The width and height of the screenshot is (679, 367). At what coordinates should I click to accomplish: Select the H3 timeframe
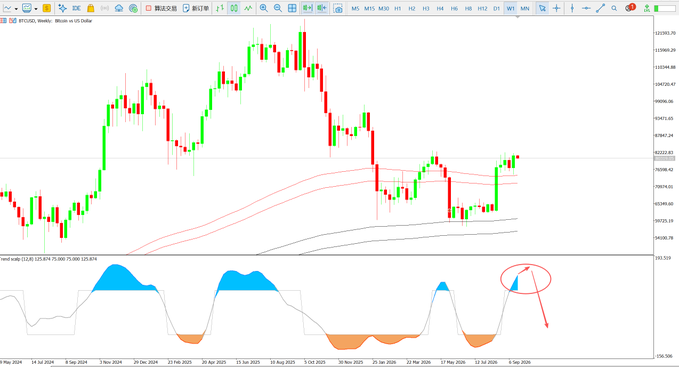426,9
